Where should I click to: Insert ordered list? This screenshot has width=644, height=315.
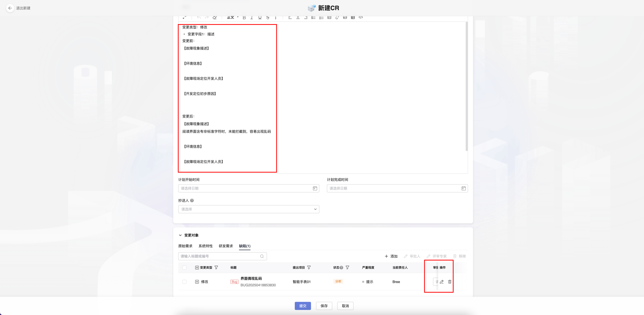[x=313, y=17]
